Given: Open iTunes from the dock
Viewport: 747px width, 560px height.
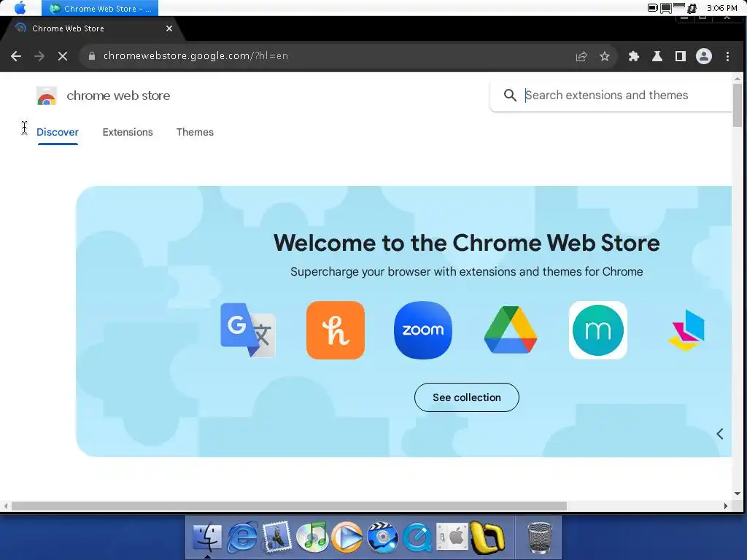Looking at the screenshot, I should [x=312, y=537].
